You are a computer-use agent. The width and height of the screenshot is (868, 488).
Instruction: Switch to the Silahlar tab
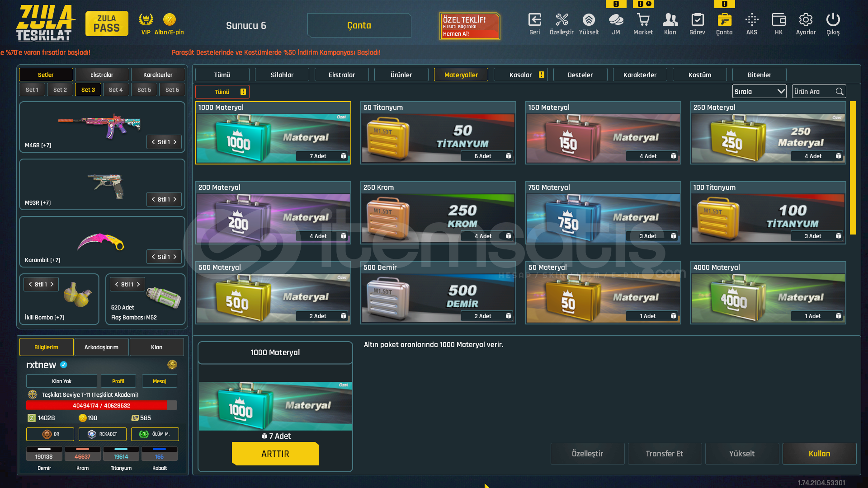click(x=282, y=75)
